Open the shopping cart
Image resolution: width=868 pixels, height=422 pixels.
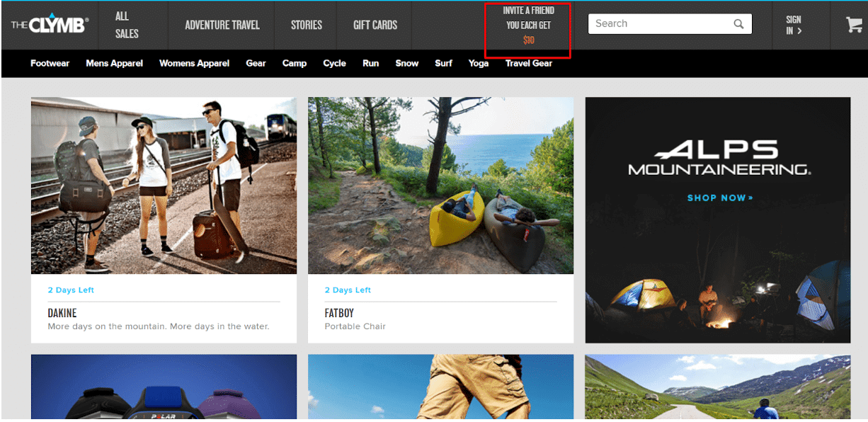[854, 25]
